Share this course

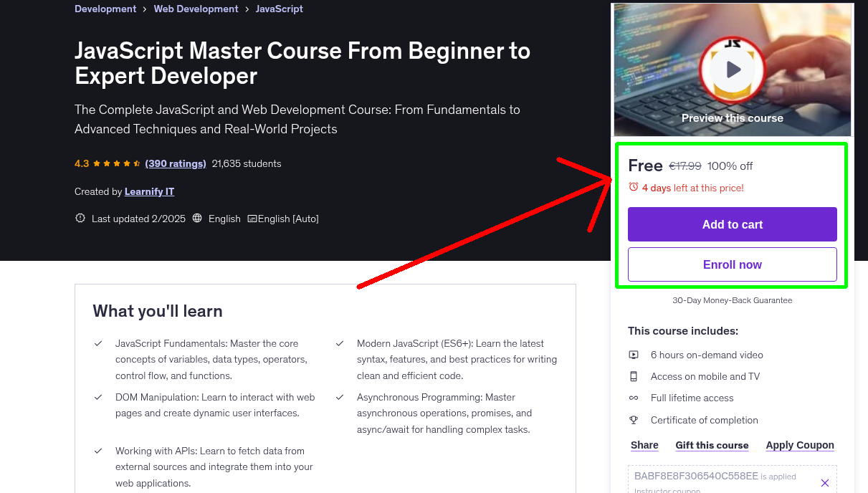(x=644, y=445)
